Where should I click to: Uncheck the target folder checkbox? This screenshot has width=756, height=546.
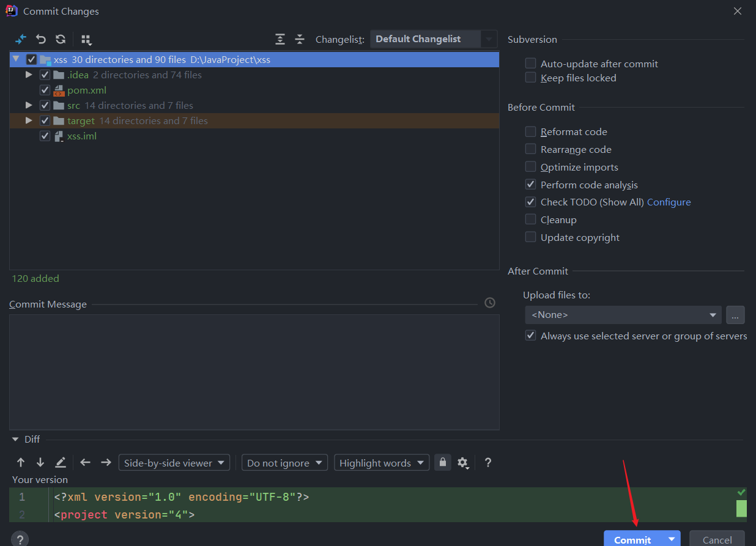click(45, 121)
